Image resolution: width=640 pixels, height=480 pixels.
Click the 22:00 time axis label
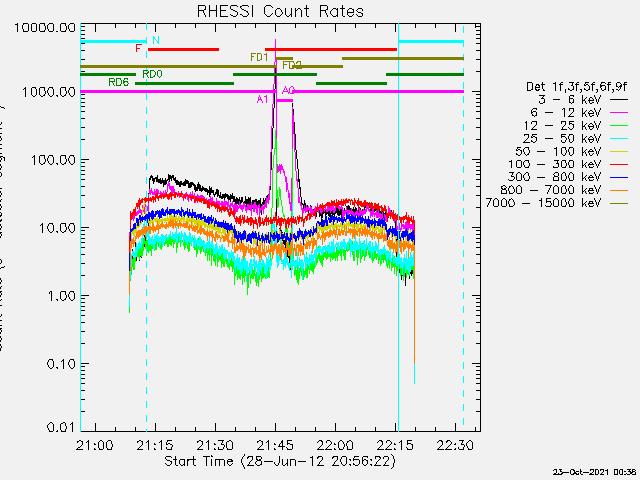[x=336, y=445]
